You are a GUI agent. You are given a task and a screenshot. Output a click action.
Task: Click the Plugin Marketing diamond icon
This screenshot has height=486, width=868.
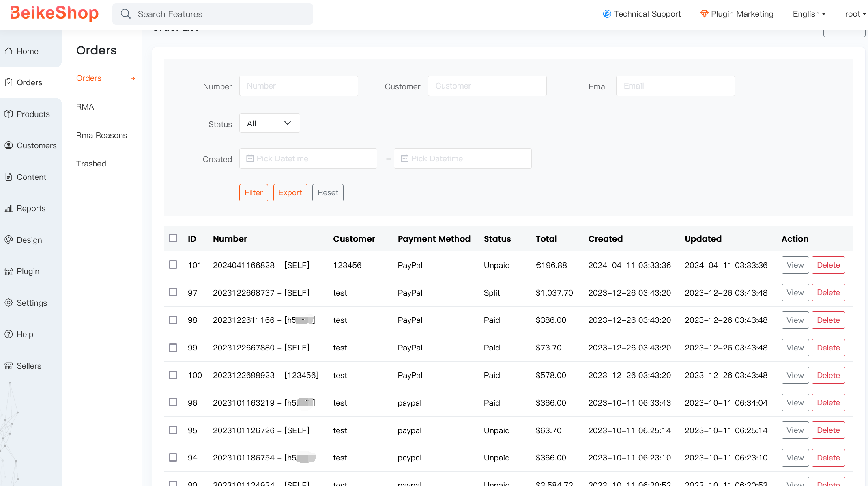pos(704,14)
